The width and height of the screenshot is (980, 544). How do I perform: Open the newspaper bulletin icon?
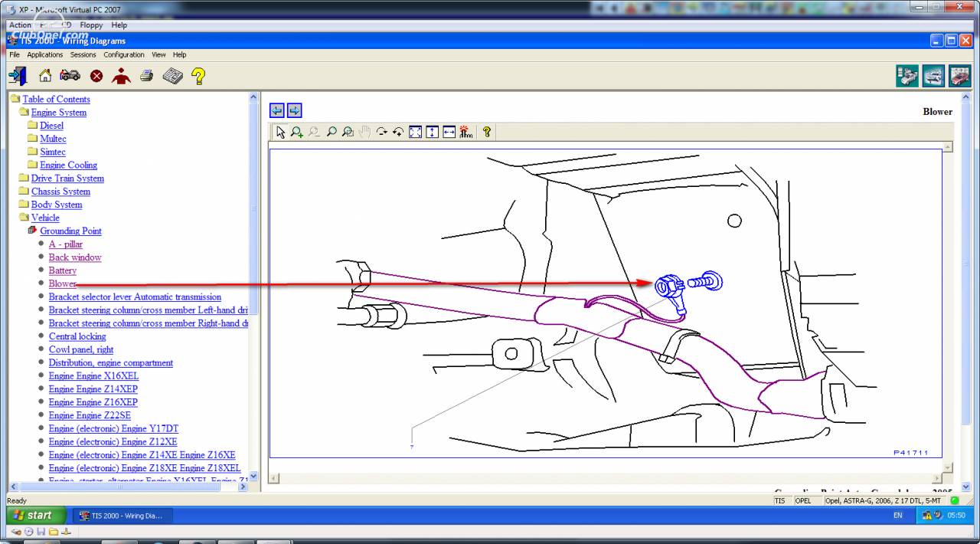[172, 76]
